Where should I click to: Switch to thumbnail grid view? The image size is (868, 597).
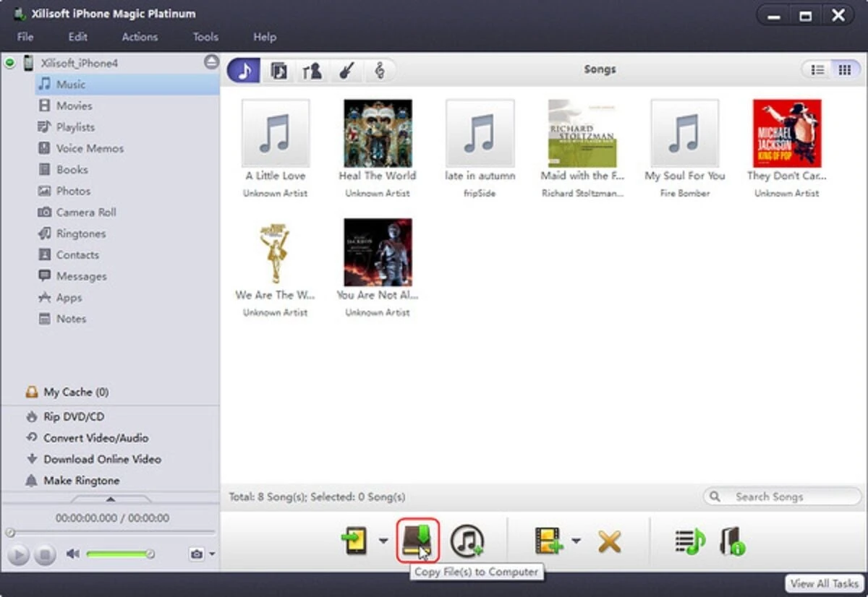pos(844,70)
